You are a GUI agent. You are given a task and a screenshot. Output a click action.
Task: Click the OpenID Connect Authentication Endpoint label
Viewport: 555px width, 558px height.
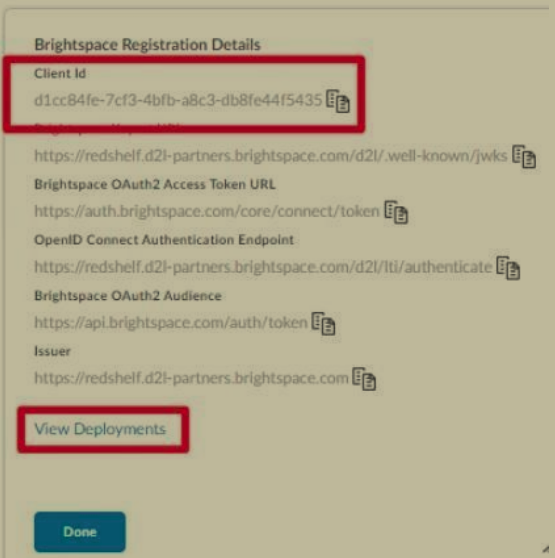pos(164,240)
